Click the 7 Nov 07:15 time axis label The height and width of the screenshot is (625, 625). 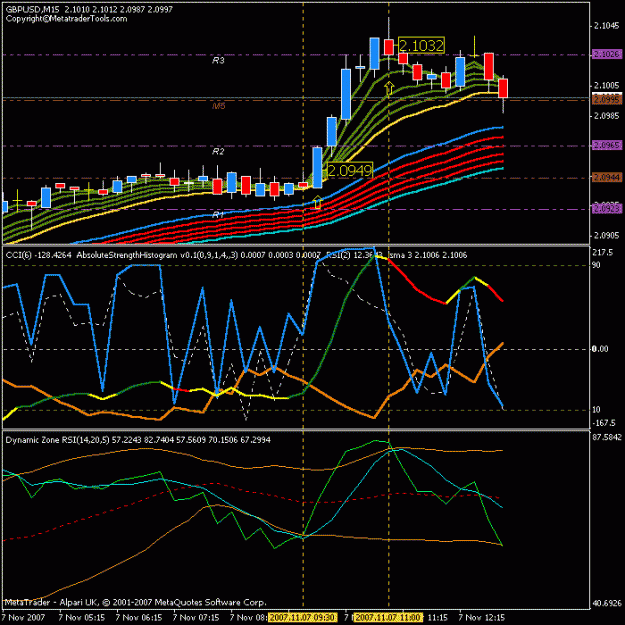(196, 617)
